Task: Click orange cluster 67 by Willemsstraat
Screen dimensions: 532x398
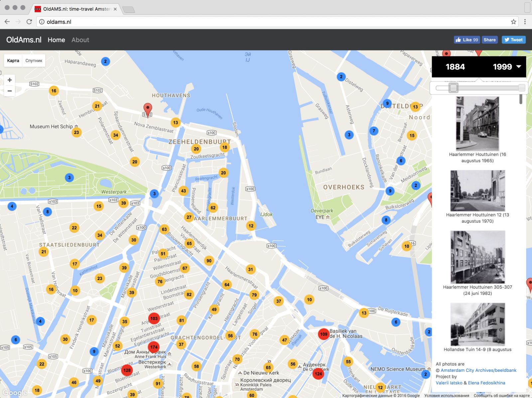Action: coord(185,268)
